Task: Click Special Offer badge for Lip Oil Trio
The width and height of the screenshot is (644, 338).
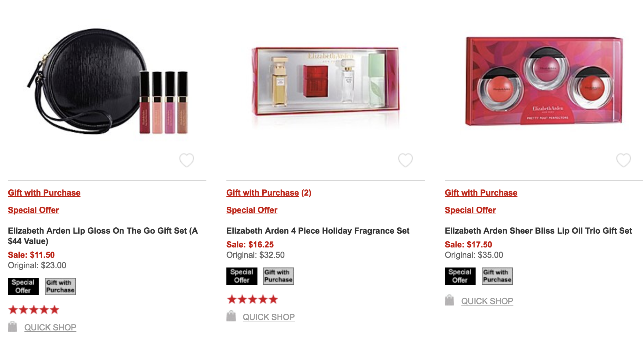Action: click(x=460, y=276)
